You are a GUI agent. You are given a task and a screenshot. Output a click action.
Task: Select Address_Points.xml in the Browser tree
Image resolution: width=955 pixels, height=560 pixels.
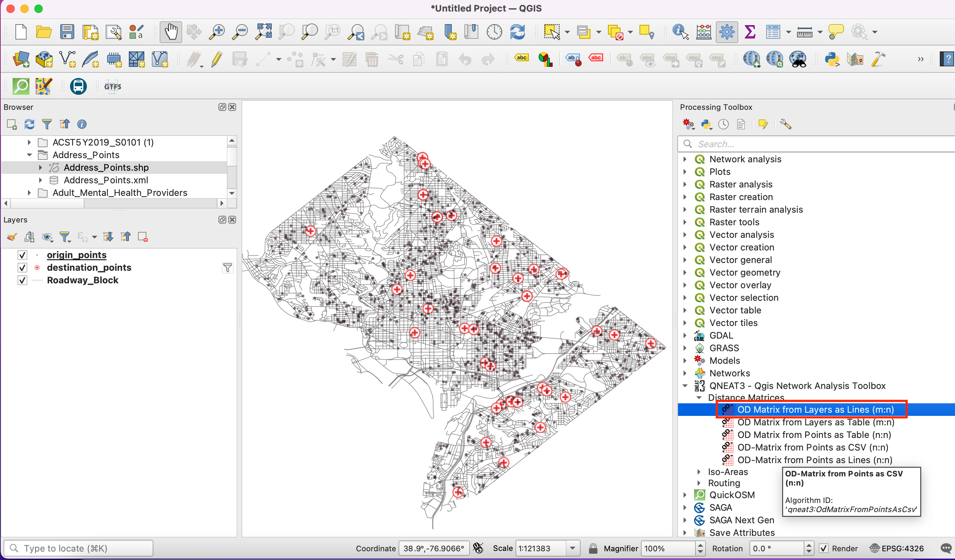(106, 180)
